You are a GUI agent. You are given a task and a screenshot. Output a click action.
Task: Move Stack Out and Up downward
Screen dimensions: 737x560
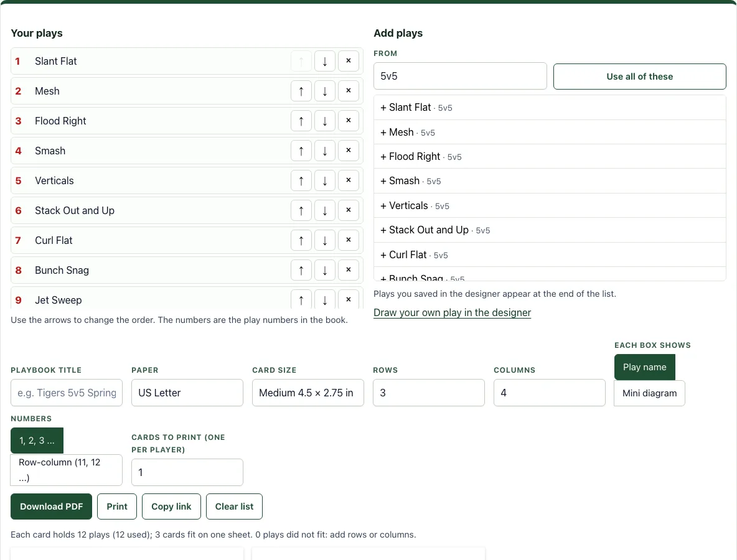coord(325,210)
